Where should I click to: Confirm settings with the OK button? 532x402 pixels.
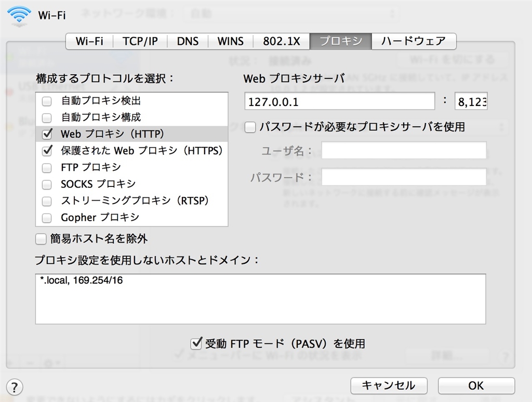click(476, 386)
